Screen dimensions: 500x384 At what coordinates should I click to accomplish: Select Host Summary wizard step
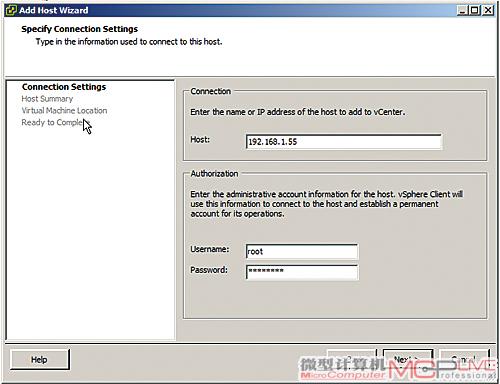47,99
